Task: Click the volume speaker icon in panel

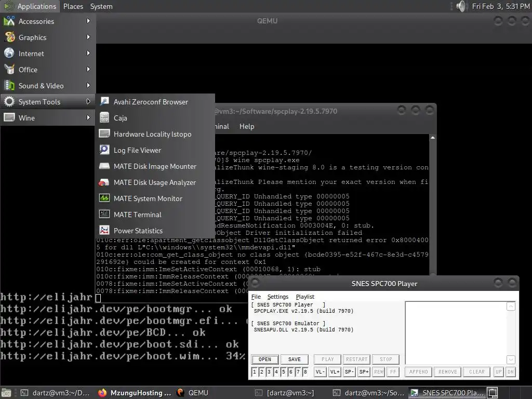Action: pos(462,6)
